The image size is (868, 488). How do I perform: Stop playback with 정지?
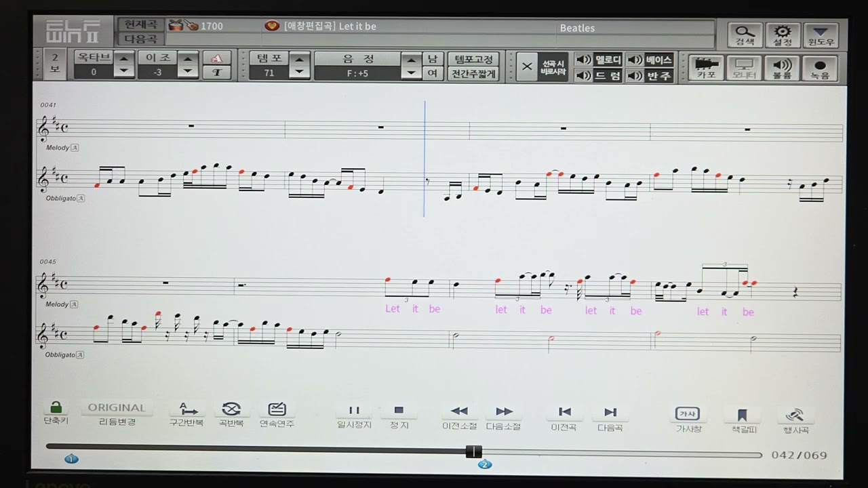[399, 415]
